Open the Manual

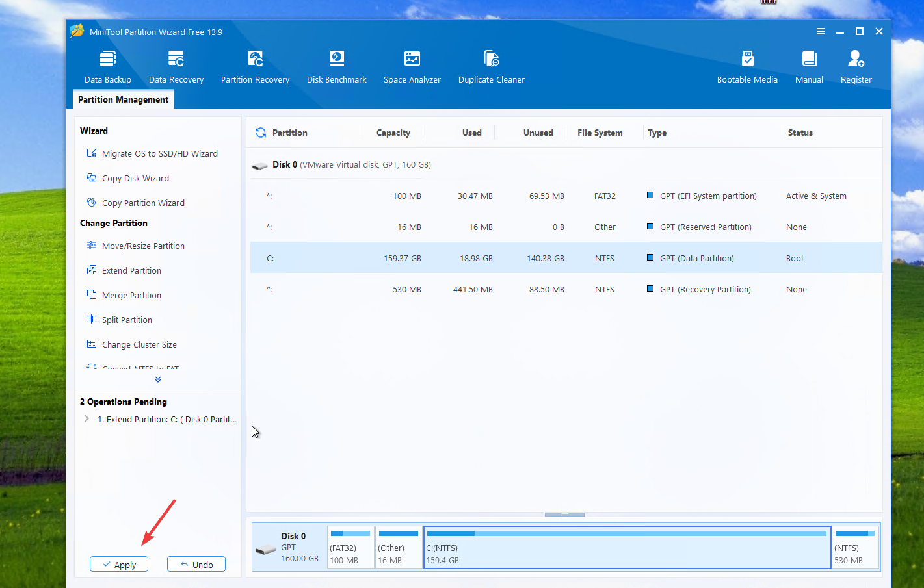[x=810, y=67]
